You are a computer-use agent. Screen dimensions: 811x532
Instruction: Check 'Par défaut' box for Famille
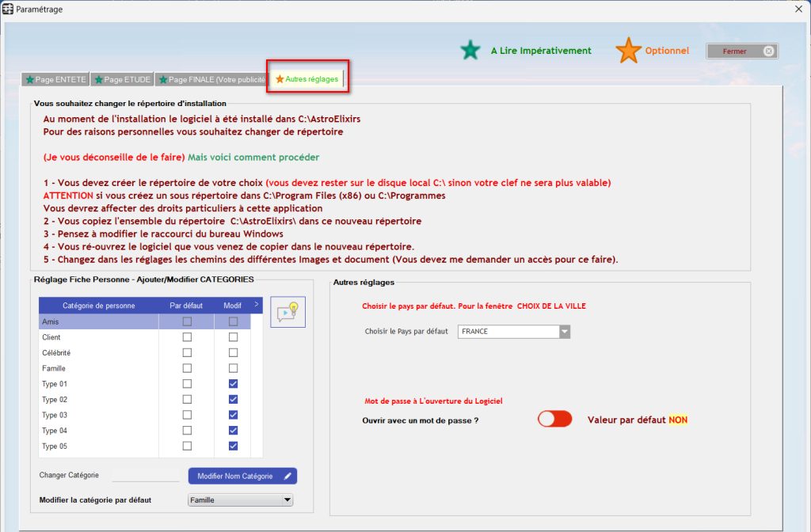(187, 368)
